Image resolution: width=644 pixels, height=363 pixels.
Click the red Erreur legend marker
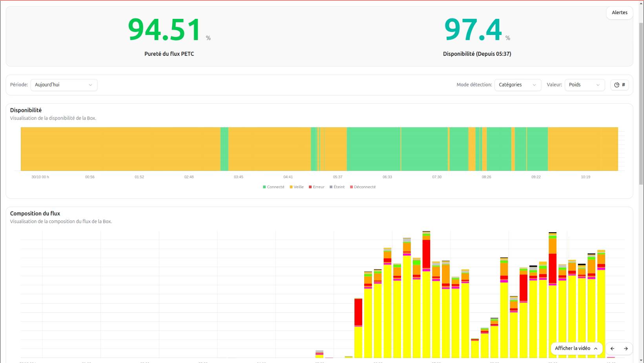(x=310, y=187)
